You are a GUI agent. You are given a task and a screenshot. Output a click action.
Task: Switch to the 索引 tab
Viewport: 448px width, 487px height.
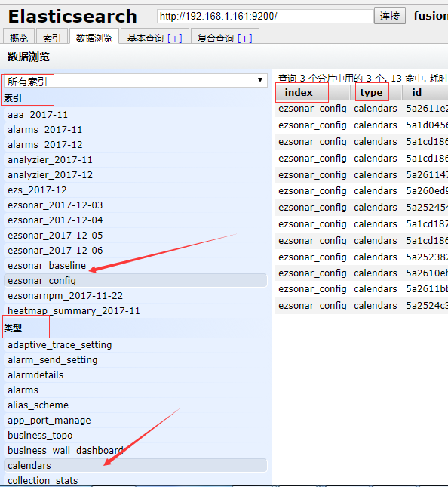pyautogui.click(x=52, y=37)
